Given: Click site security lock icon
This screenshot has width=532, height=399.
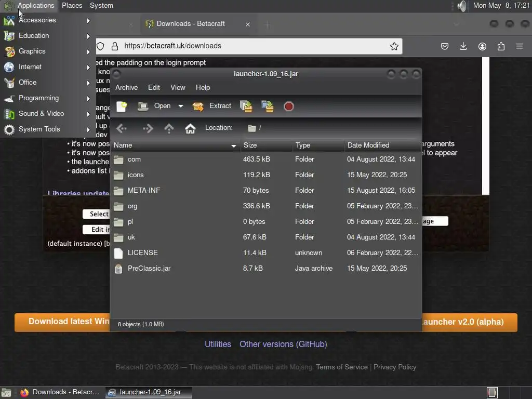Looking at the screenshot, I should tap(115, 46).
